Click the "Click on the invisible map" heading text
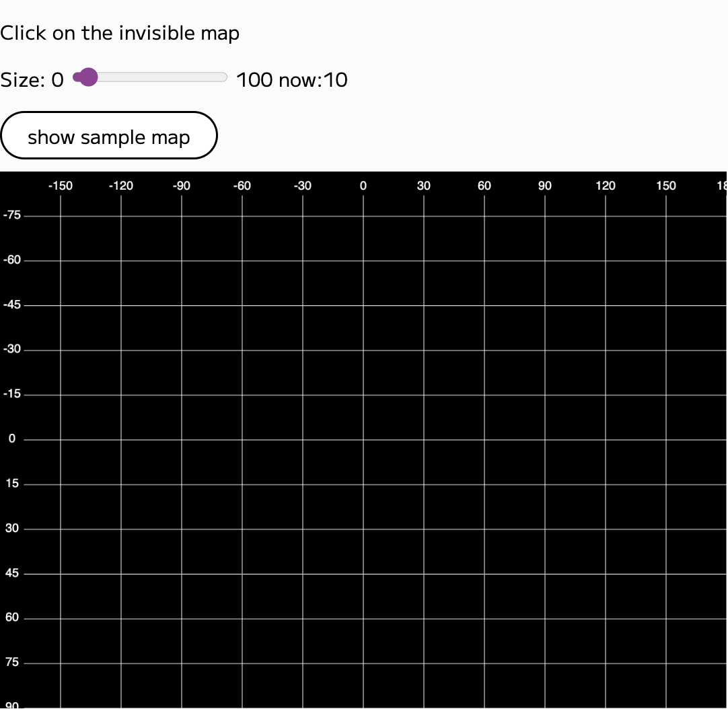This screenshot has height=709, width=728. pos(120,33)
